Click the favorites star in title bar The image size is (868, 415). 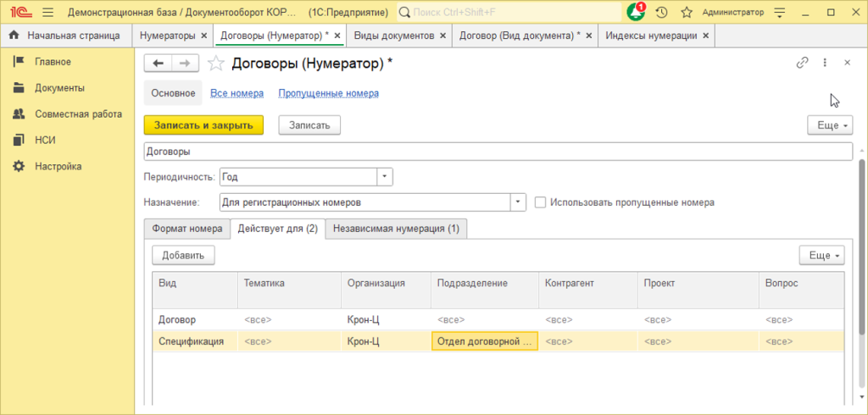click(686, 13)
